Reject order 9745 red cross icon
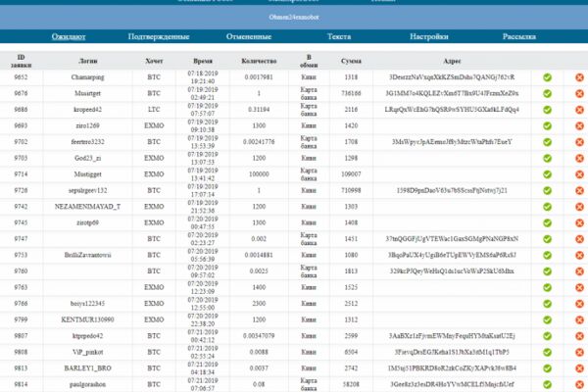 pyautogui.click(x=580, y=222)
